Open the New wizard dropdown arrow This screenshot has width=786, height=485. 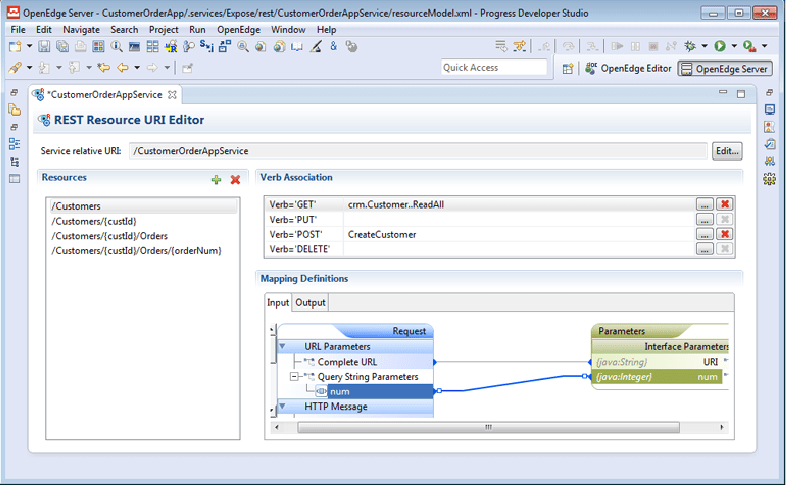tap(30, 47)
